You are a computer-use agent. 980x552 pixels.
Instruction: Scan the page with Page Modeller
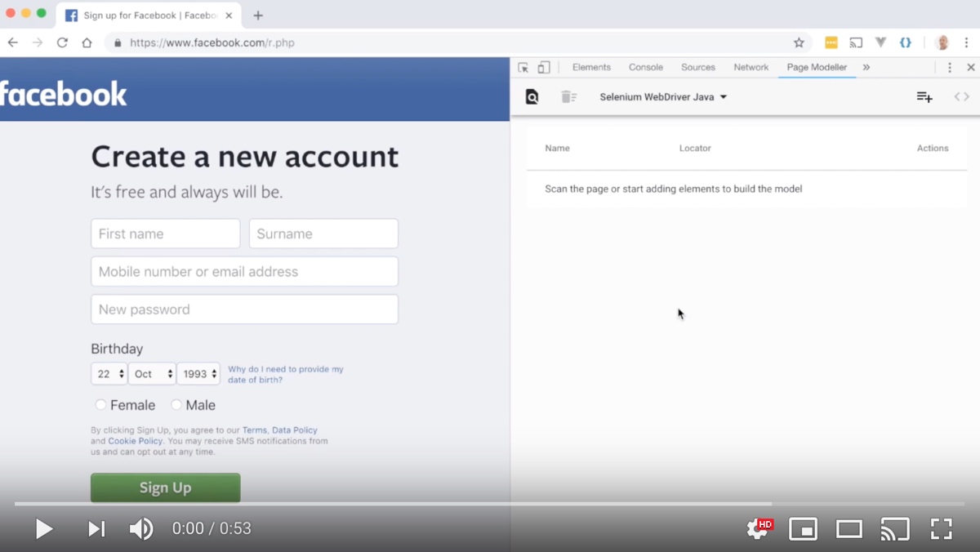(532, 97)
